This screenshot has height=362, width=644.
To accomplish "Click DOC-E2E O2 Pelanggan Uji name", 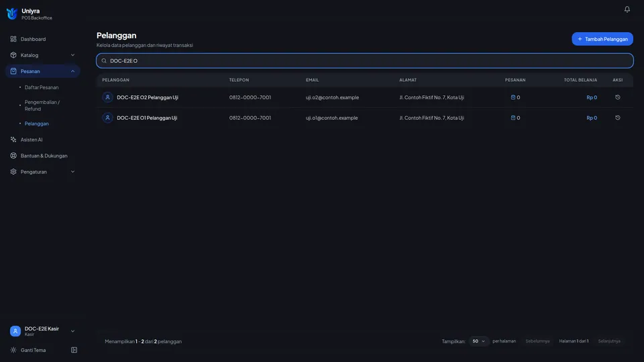I will coord(148,97).
